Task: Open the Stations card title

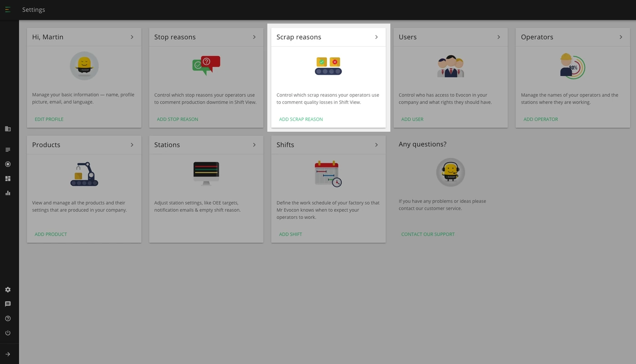Action: [167, 145]
